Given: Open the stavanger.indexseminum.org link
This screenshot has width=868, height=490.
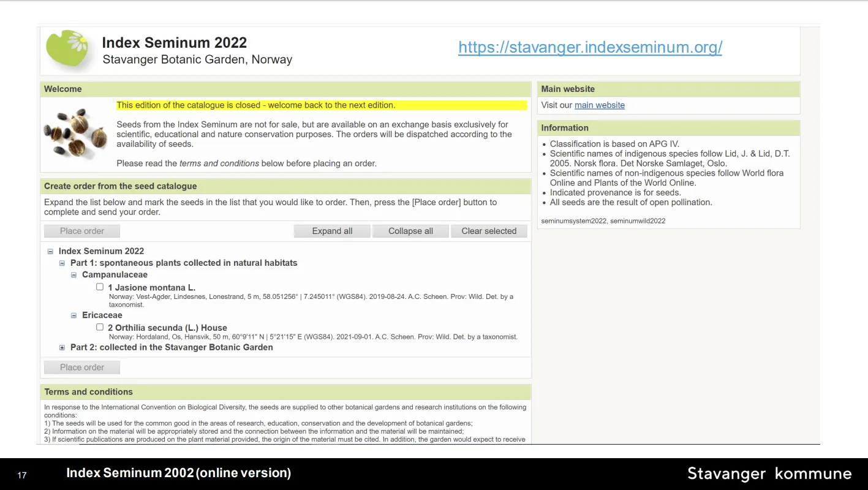Looking at the screenshot, I should click(590, 47).
